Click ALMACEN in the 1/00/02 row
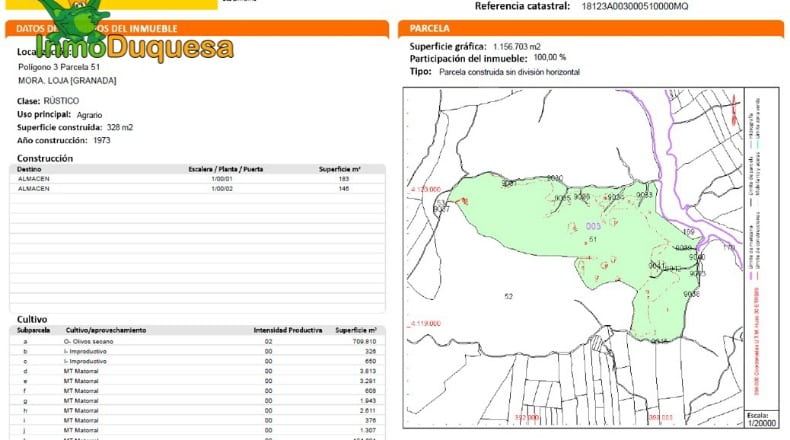Viewport: 790px width, 440px height. 34,188
